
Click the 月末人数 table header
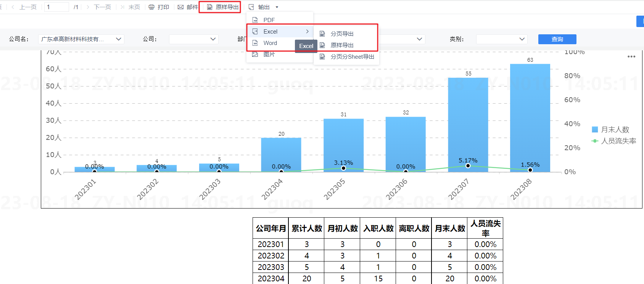click(x=450, y=228)
